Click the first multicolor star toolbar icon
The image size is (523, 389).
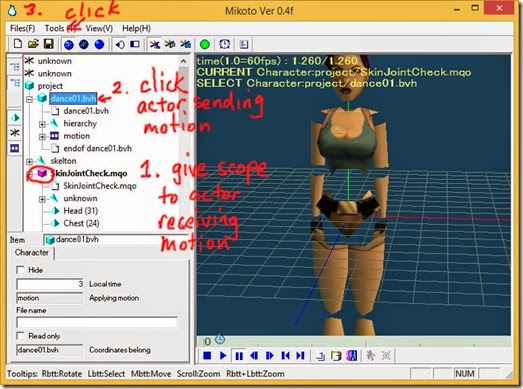[154, 44]
